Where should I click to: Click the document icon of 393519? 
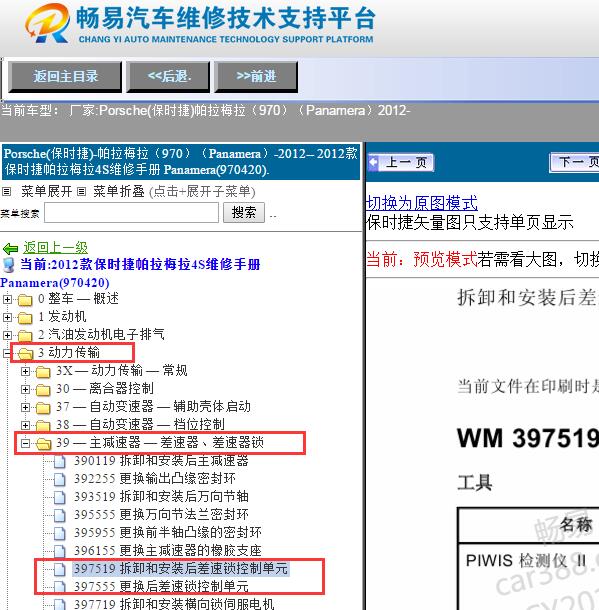click(x=60, y=497)
